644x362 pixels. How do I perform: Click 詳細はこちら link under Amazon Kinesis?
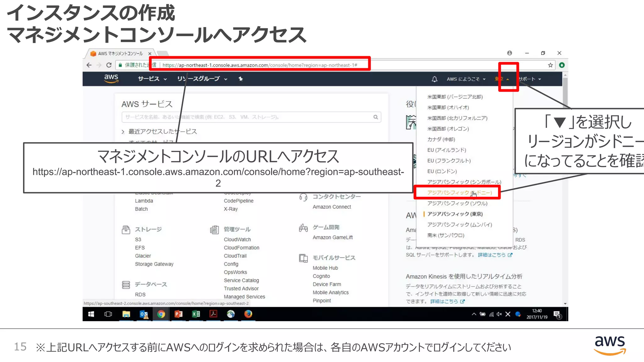pyautogui.click(x=447, y=301)
